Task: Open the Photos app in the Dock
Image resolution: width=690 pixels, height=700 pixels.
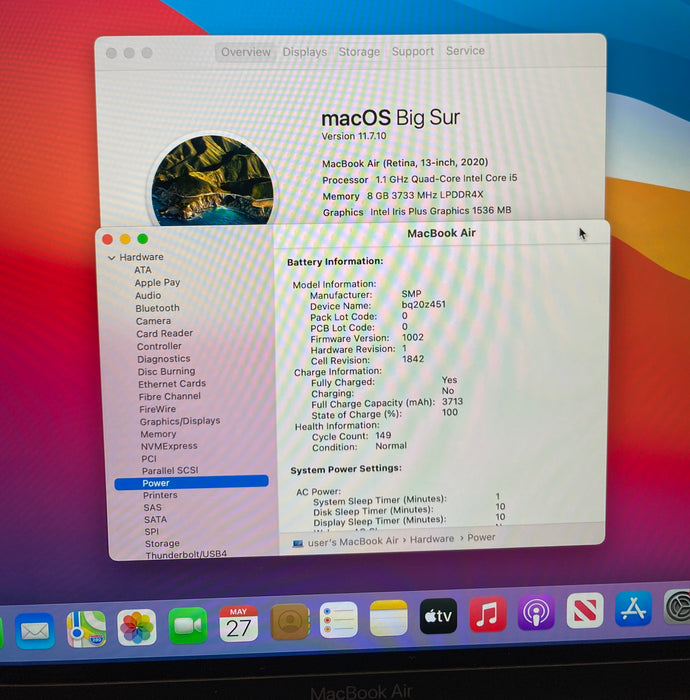Action: tap(137, 627)
